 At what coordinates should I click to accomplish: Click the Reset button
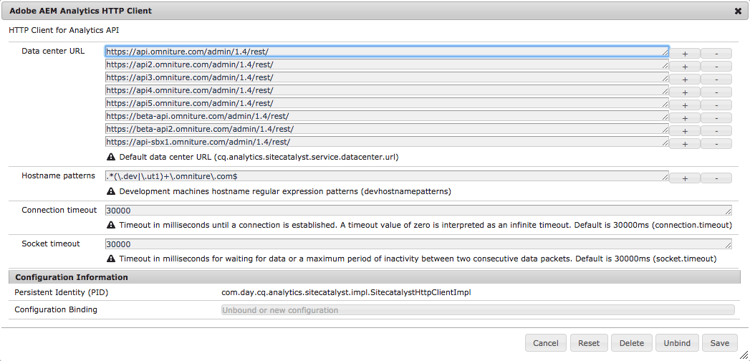click(x=589, y=343)
